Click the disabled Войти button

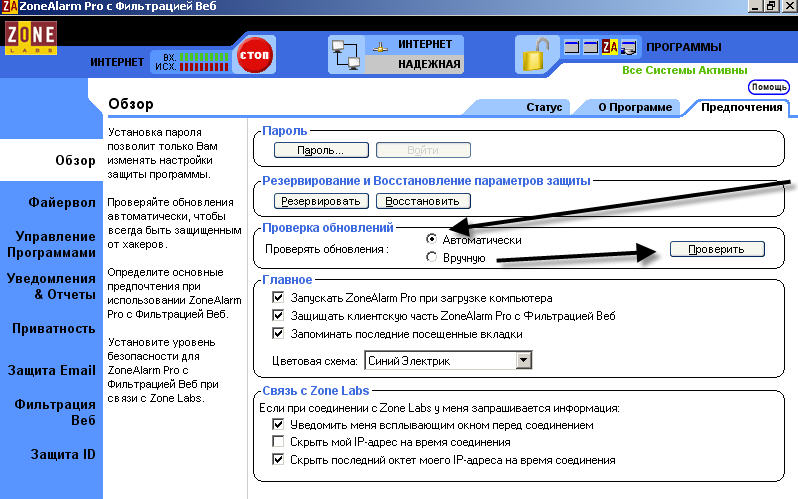click(423, 150)
